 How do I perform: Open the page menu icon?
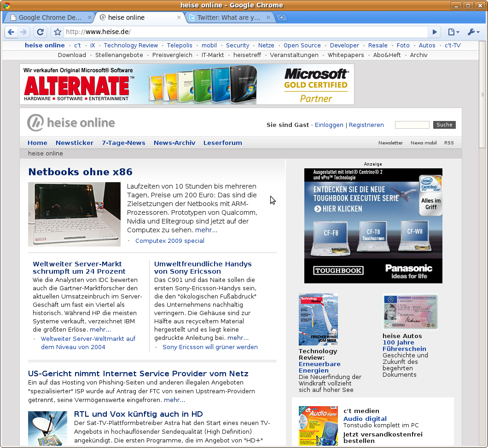tap(453, 32)
